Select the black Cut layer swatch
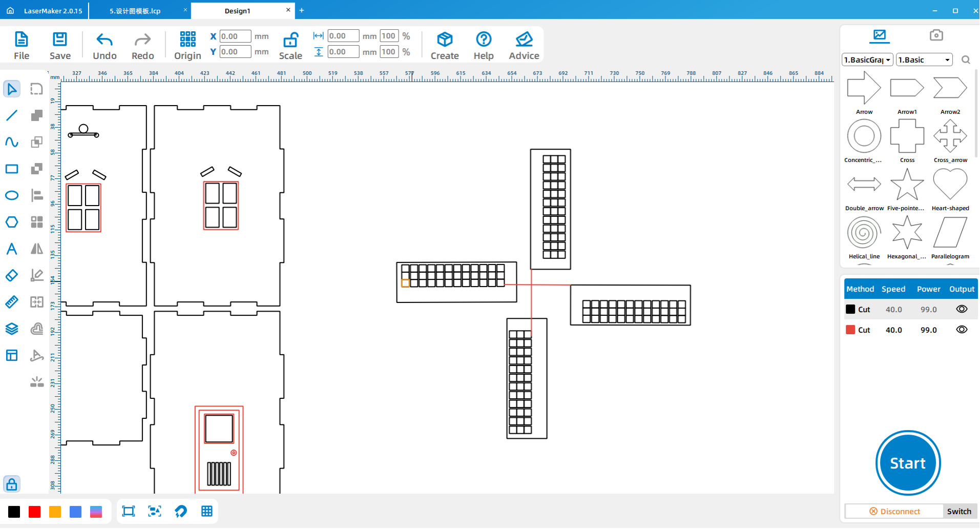This screenshot has width=980, height=529. (850, 309)
